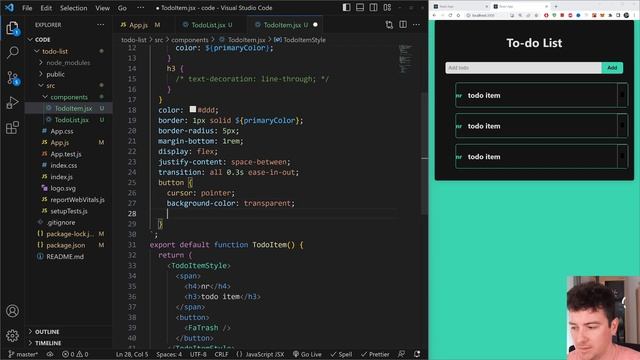Open the Manage gear icon
Screen dimensions: 640x360
13,336
